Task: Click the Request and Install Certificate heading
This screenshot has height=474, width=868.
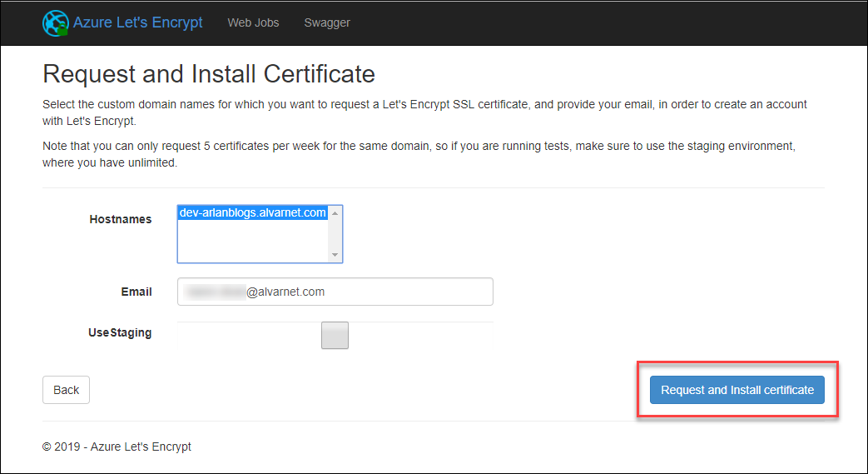Action: click(x=209, y=74)
